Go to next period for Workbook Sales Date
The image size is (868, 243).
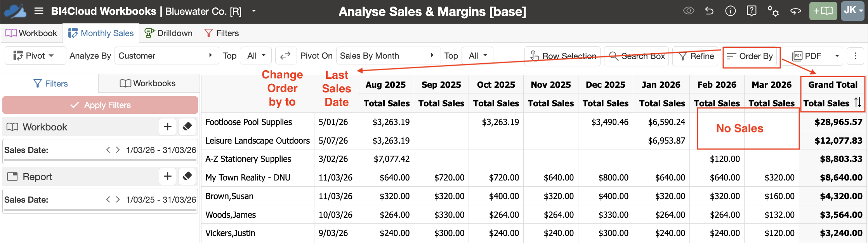118,150
